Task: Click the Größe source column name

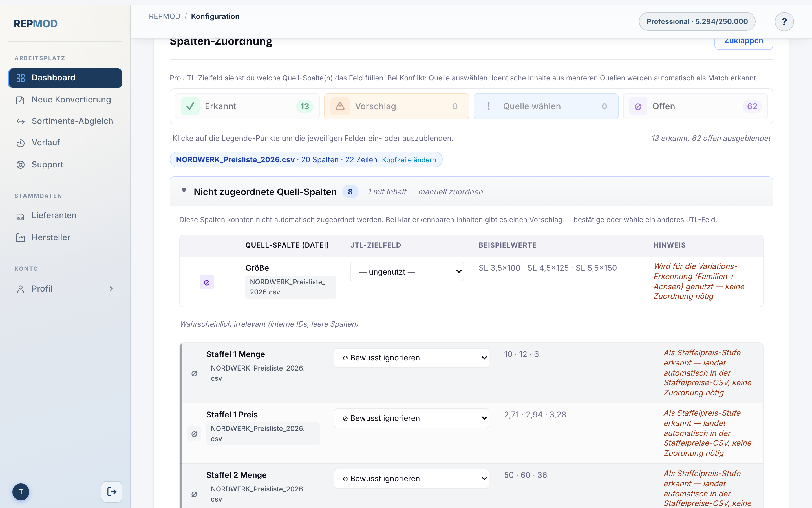Action: click(x=257, y=268)
